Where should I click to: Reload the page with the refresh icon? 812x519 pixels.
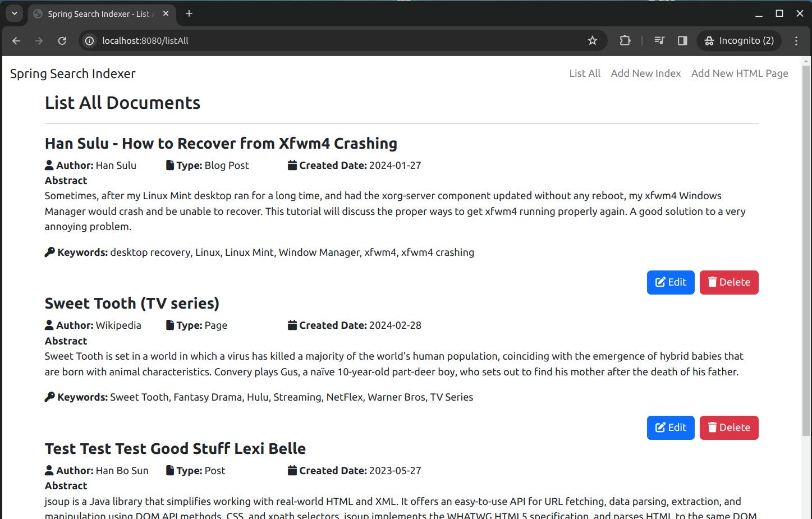tap(62, 40)
